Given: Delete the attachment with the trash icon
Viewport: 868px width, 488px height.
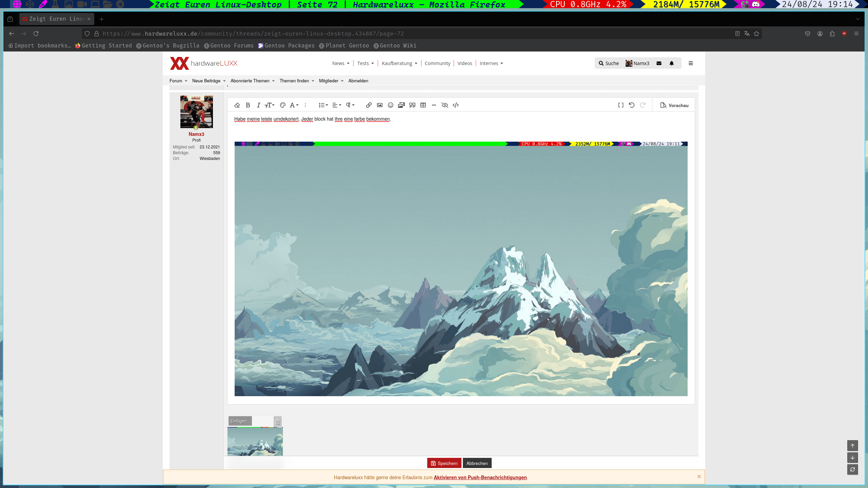Looking at the screenshot, I should pos(278,422).
